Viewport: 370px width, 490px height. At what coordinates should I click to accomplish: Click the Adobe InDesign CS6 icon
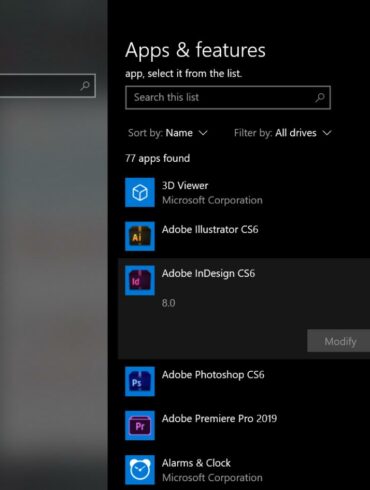click(x=140, y=280)
